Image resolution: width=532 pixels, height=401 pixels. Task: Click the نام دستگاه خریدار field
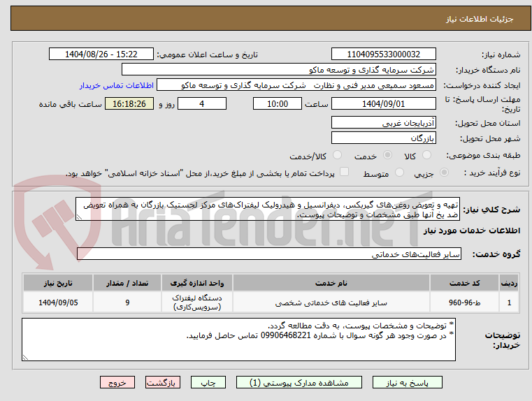(278, 69)
